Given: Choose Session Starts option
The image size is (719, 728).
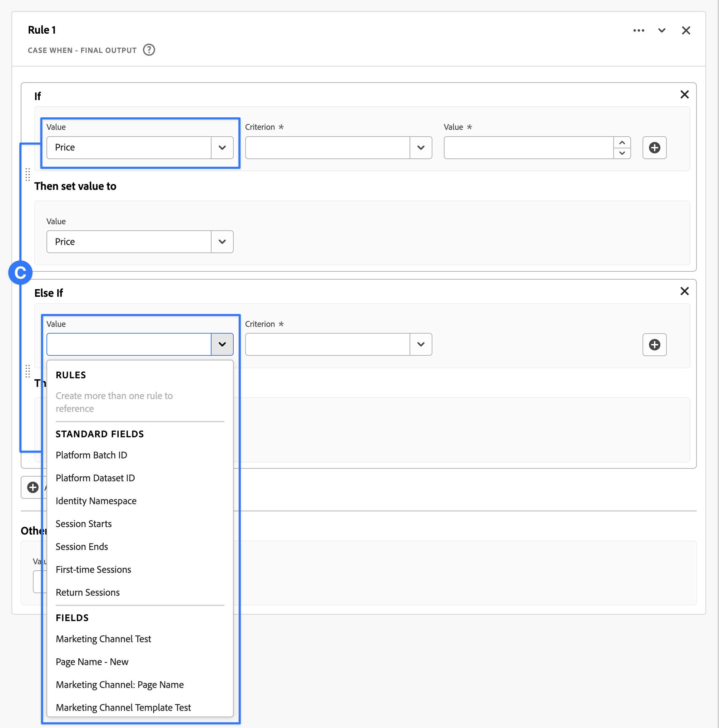Looking at the screenshot, I should pos(84,524).
